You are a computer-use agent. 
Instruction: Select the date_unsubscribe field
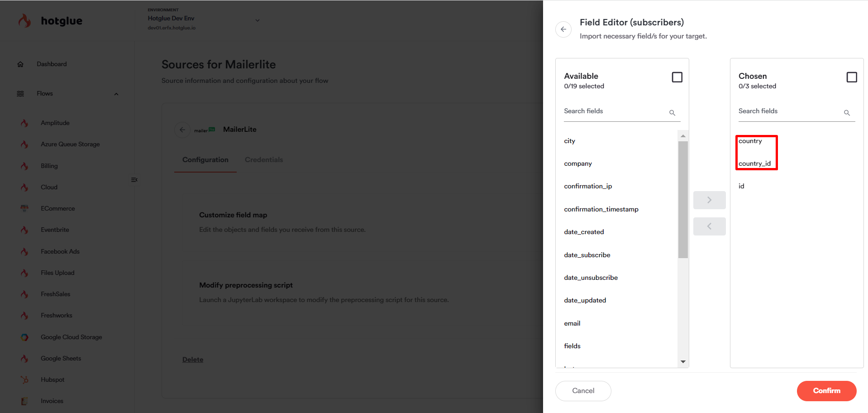coord(591,278)
